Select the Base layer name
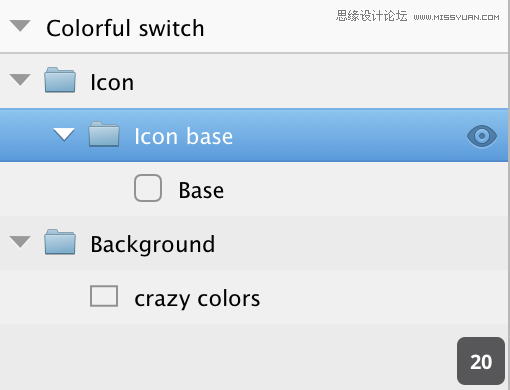Viewport: 510px width, 390px height. point(201,190)
